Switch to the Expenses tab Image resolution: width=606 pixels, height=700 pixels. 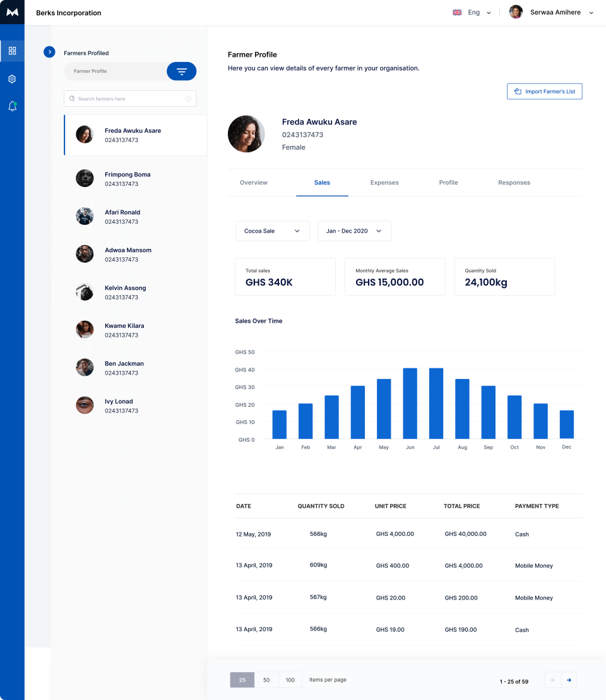click(384, 183)
